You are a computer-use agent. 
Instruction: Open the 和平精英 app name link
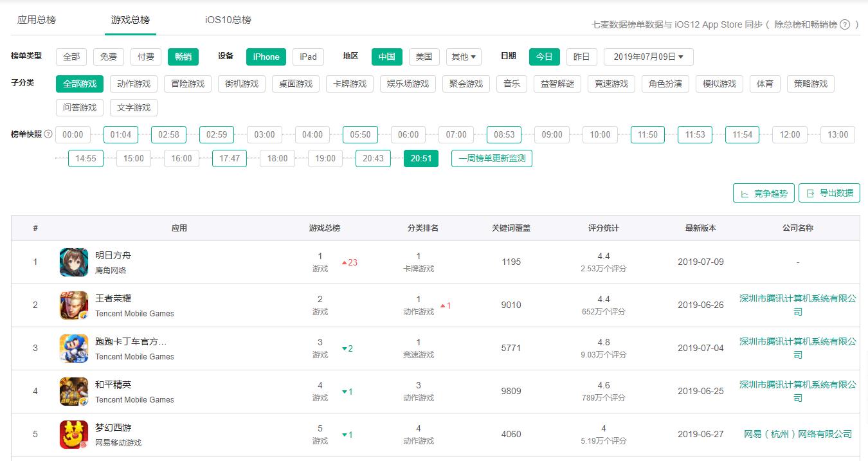(x=113, y=384)
